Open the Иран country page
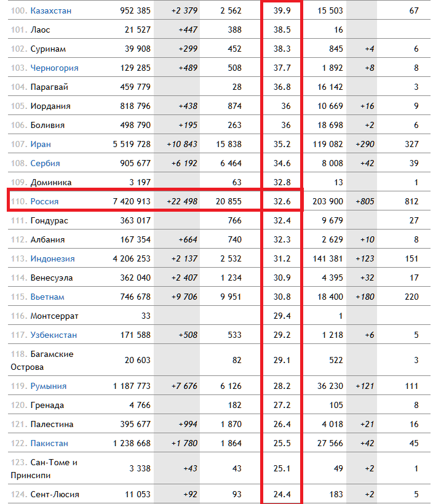Image resolution: width=433 pixels, height=504 pixels. [41, 144]
